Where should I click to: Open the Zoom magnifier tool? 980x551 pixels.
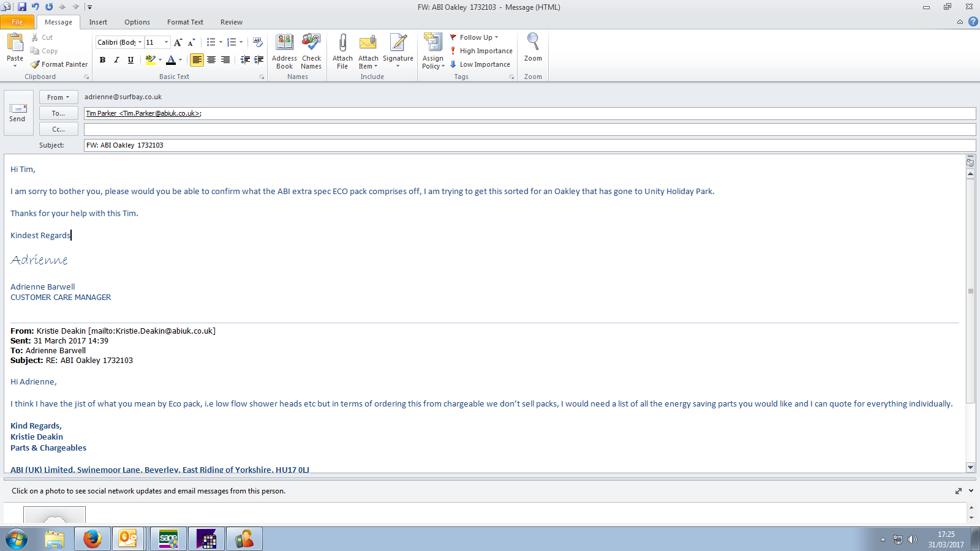click(x=533, y=48)
